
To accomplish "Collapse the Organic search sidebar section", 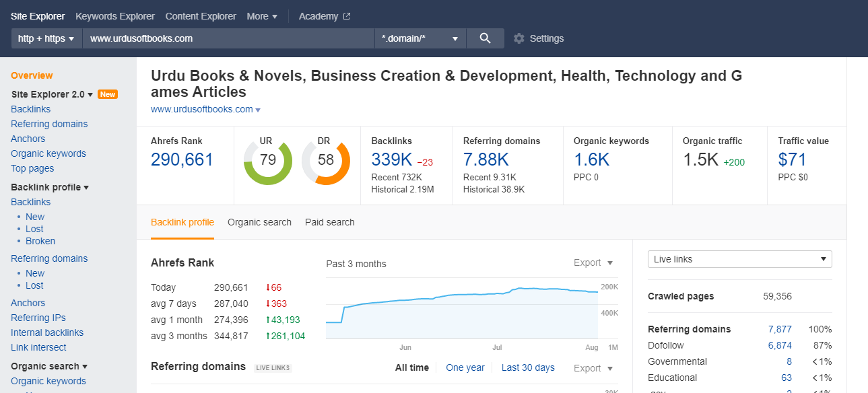I will pyautogui.click(x=49, y=366).
